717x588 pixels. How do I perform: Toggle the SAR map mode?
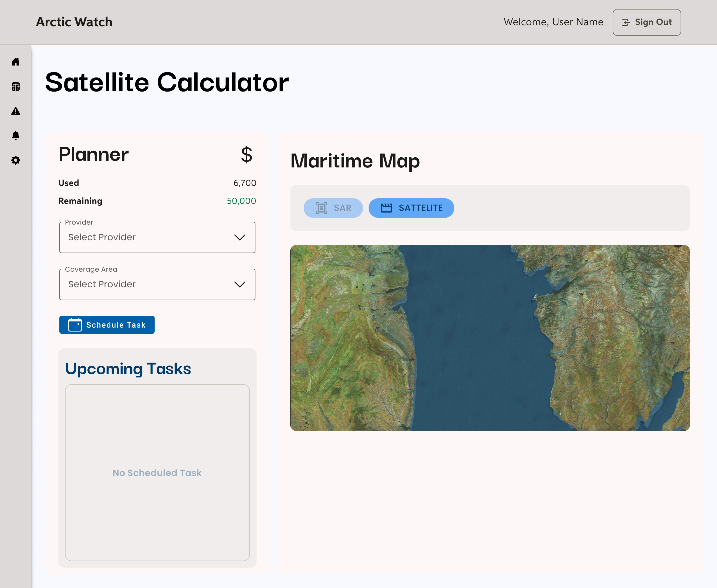pyautogui.click(x=333, y=208)
